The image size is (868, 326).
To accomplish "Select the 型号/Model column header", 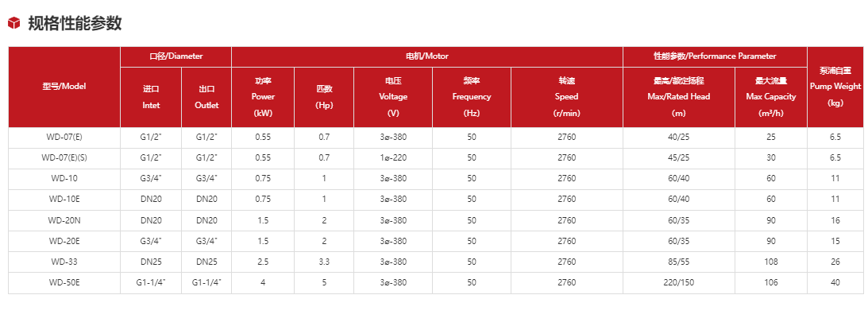I will coord(64,86).
